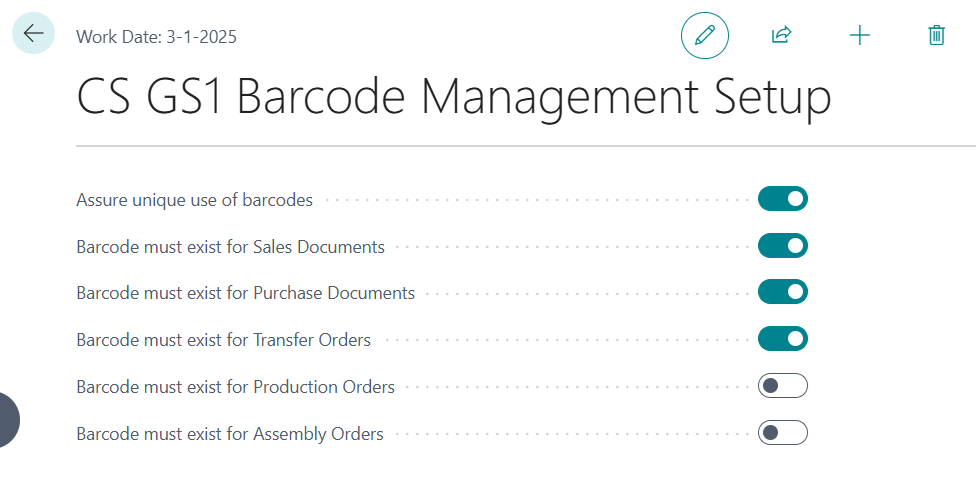Click the Production Orders field label
976x493 pixels.
click(x=235, y=387)
